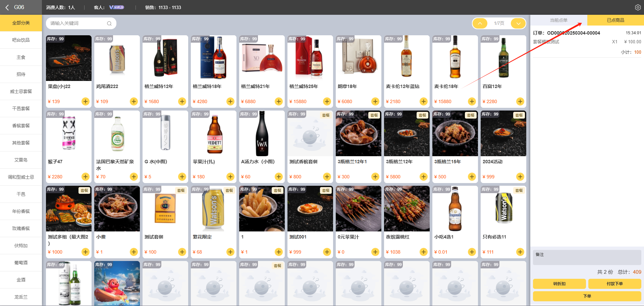Click the 付款下单 button
This screenshot has height=306, width=644.
[x=614, y=284]
